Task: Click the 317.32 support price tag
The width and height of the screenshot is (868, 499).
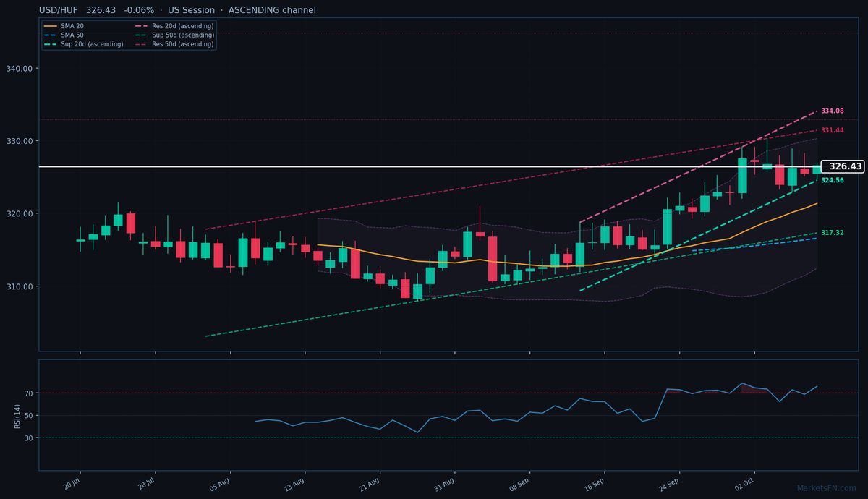Action: tap(833, 233)
